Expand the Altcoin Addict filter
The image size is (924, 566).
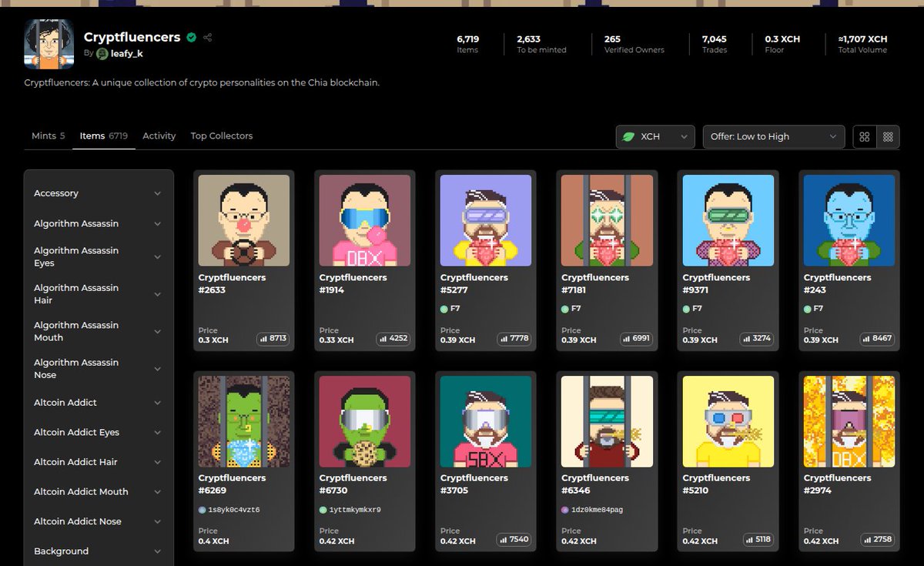point(99,403)
